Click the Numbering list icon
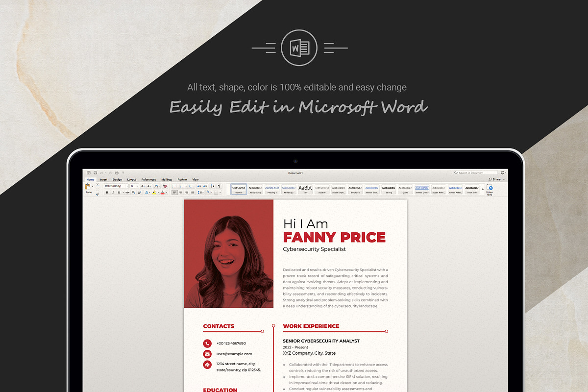This screenshot has height=392, width=588. (182, 186)
